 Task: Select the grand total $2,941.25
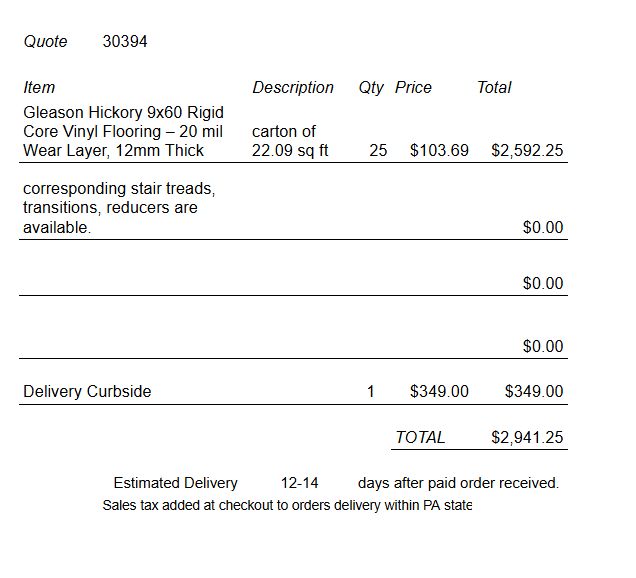click(x=527, y=437)
